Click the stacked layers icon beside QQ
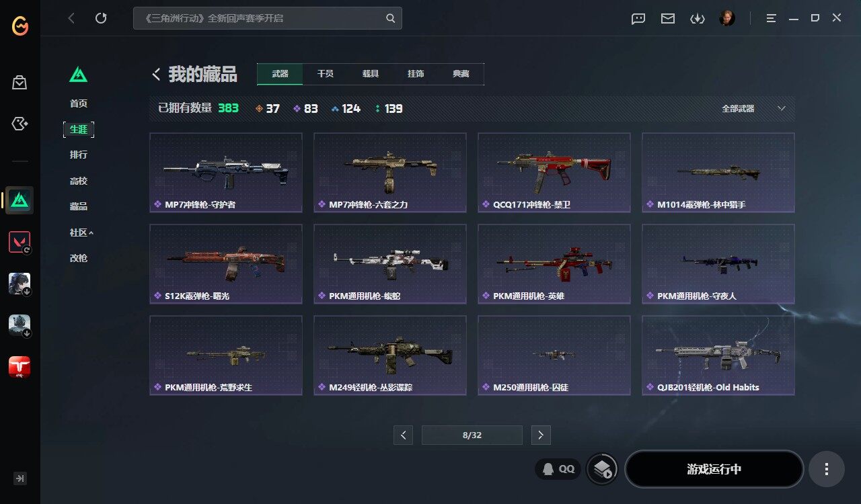861x504 pixels. pyautogui.click(x=602, y=469)
